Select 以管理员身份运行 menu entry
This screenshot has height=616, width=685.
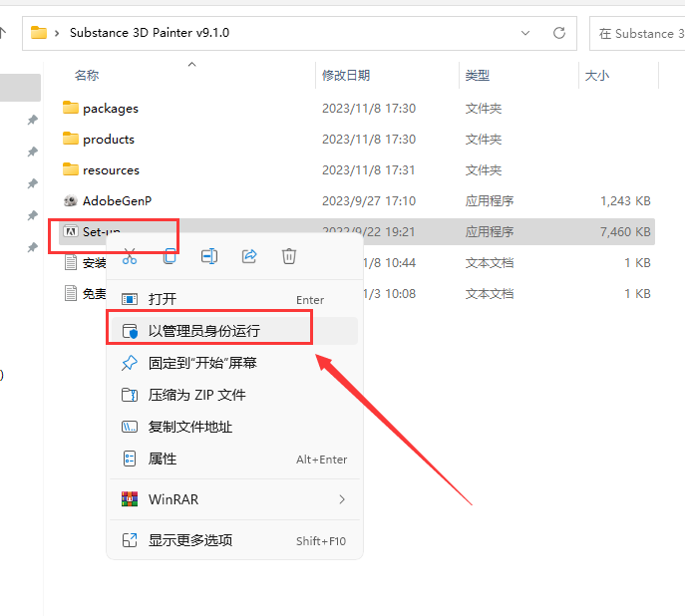[x=234, y=331]
